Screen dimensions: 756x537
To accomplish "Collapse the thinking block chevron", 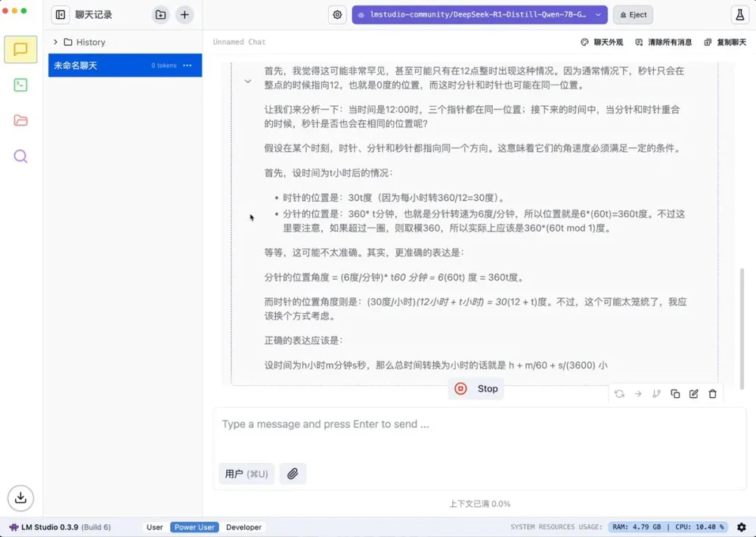I will (248, 81).
